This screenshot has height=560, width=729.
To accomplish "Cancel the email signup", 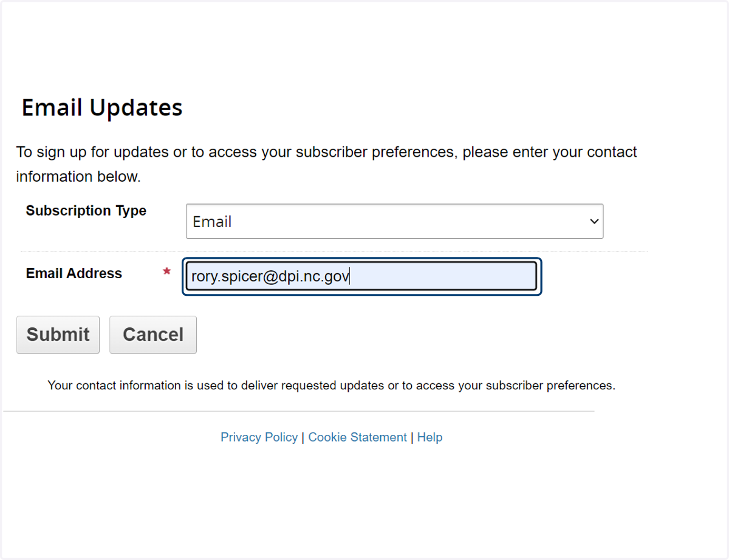I will click(153, 335).
